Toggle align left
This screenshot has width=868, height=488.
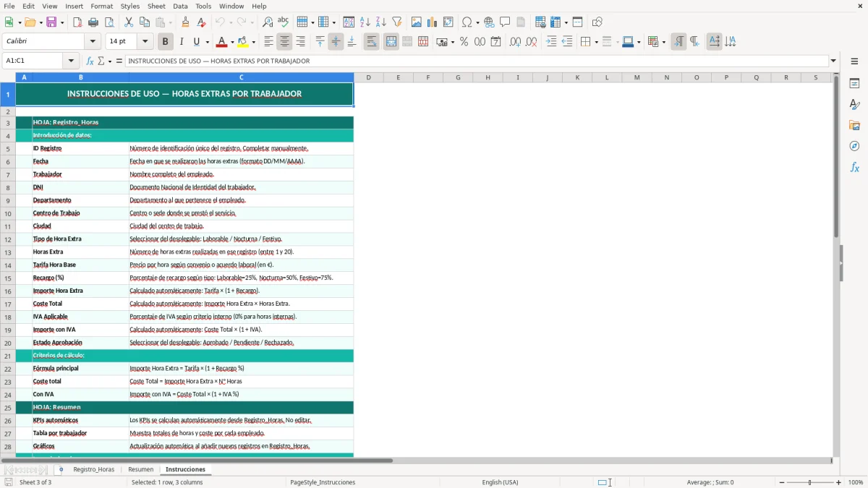pos(268,42)
